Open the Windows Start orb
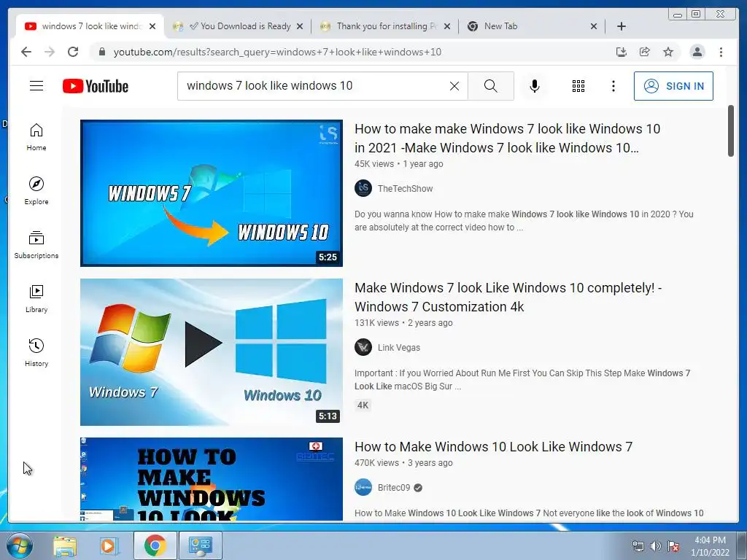 point(20,546)
